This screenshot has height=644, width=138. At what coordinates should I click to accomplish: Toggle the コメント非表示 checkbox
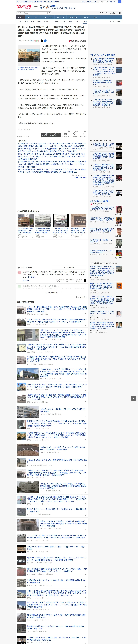tap(75, 297)
